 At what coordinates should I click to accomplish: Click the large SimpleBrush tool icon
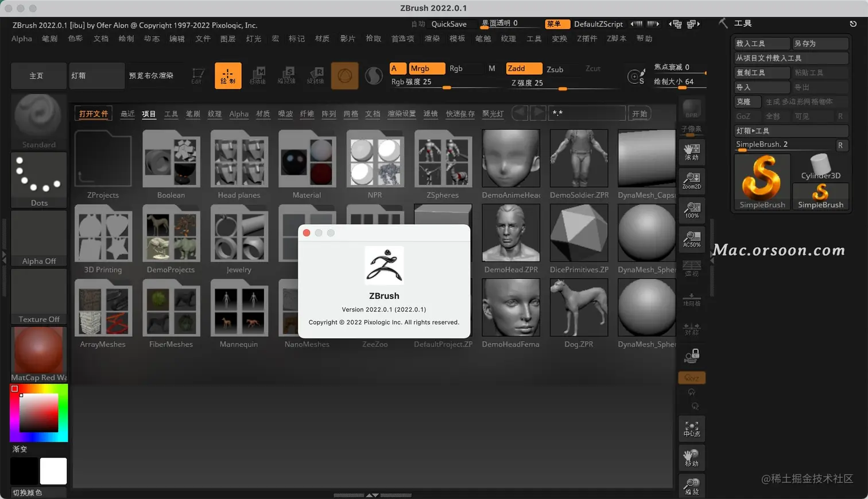pyautogui.click(x=762, y=182)
